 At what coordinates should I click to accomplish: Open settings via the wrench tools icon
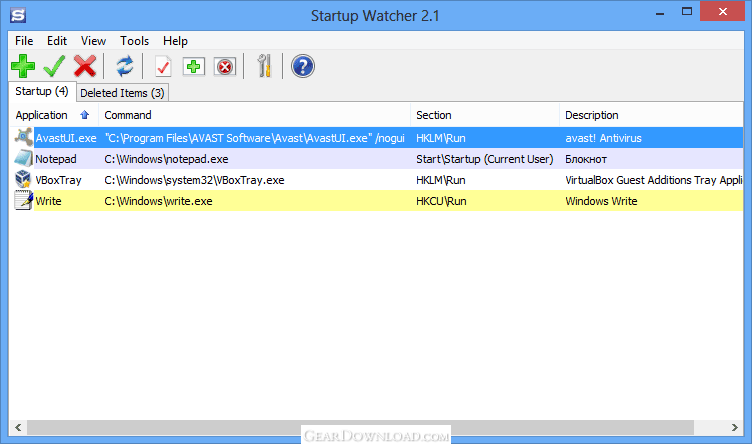[x=264, y=67]
